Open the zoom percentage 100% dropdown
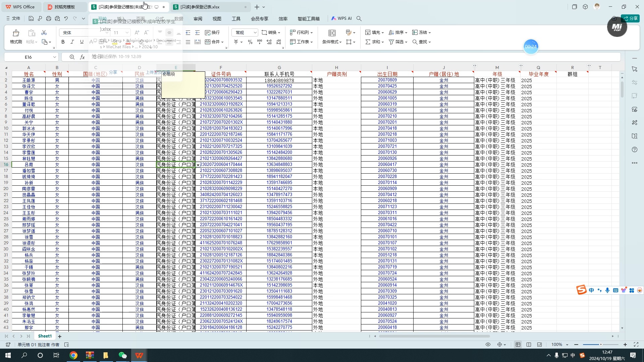 (x=559, y=345)
